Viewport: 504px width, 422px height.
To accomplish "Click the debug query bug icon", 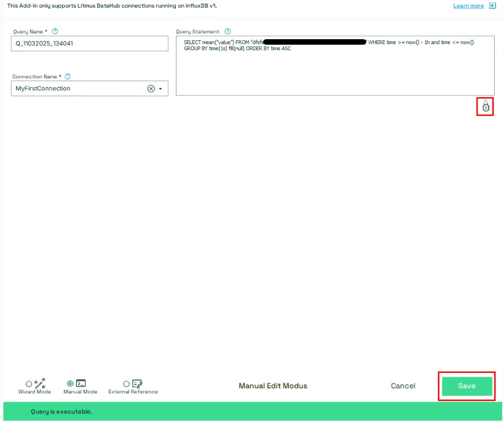I will 485,106.
